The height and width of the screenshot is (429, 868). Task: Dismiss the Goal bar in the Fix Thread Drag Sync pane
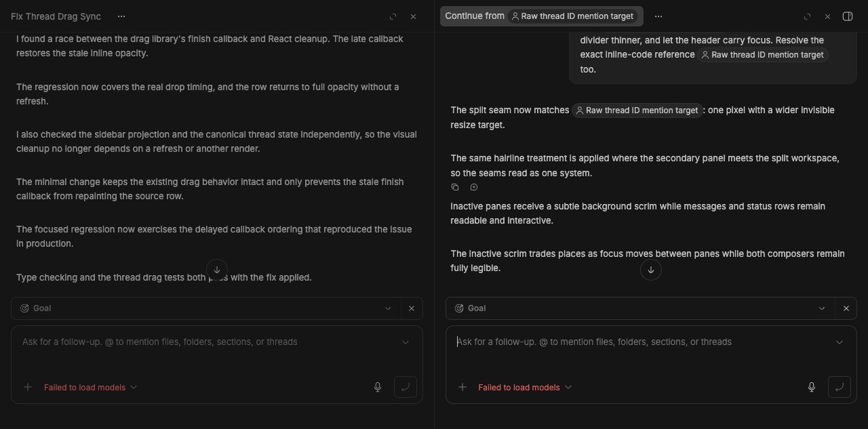[x=412, y=308]
